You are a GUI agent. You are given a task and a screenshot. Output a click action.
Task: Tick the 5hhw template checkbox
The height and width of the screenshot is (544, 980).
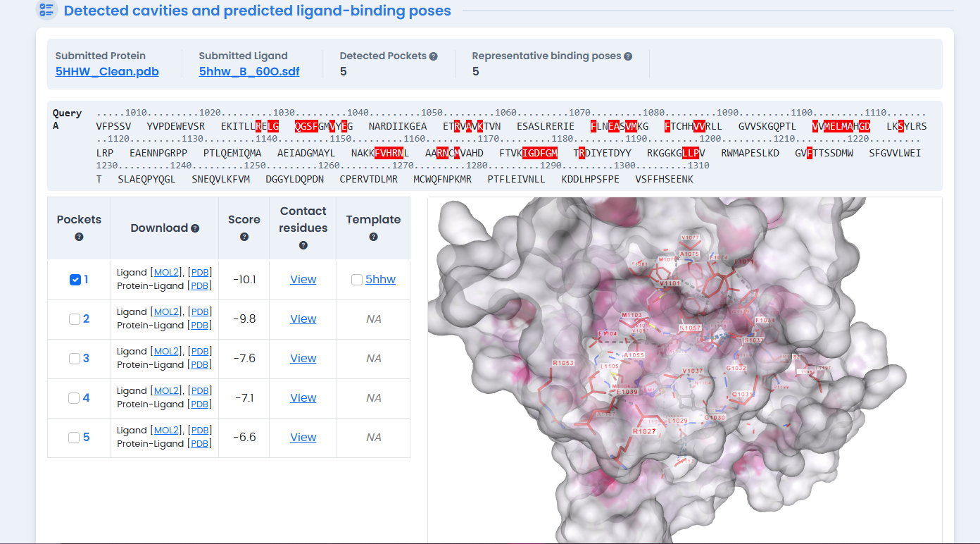pos(357,280)
